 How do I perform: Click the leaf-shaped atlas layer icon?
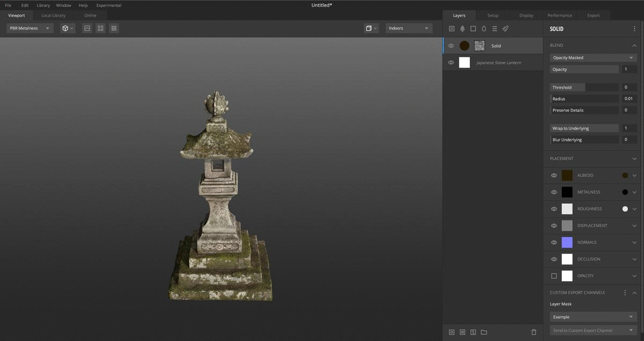(462, 28)
